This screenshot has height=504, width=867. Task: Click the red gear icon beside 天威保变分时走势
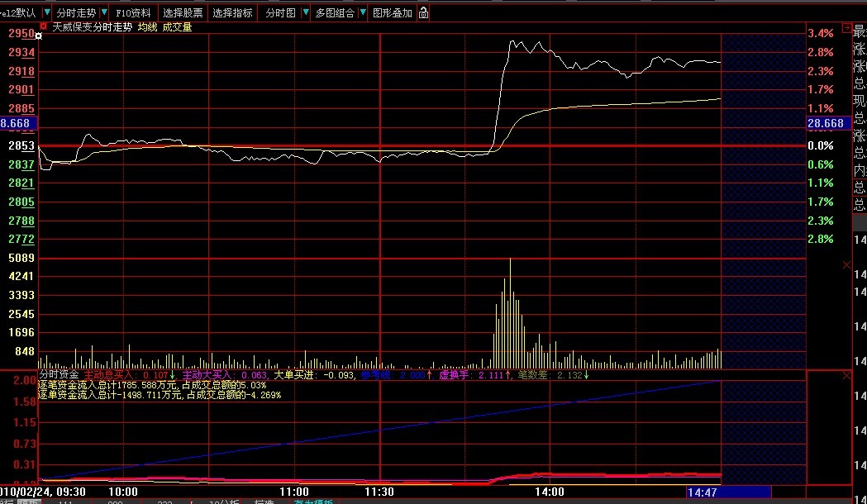pos(43,26)
